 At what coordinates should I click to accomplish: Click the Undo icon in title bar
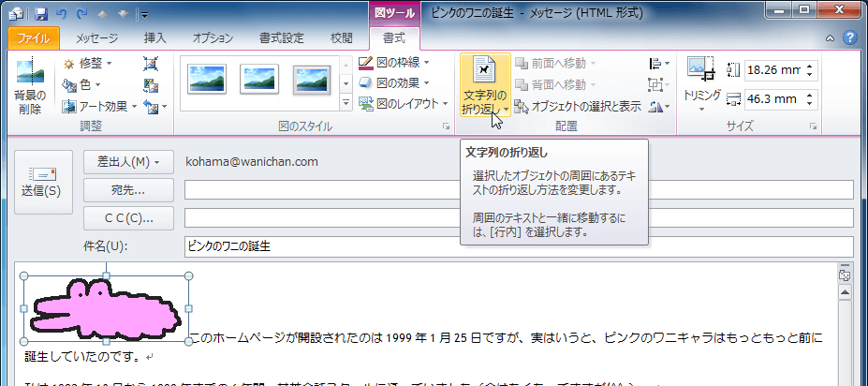tap(62, 13)
